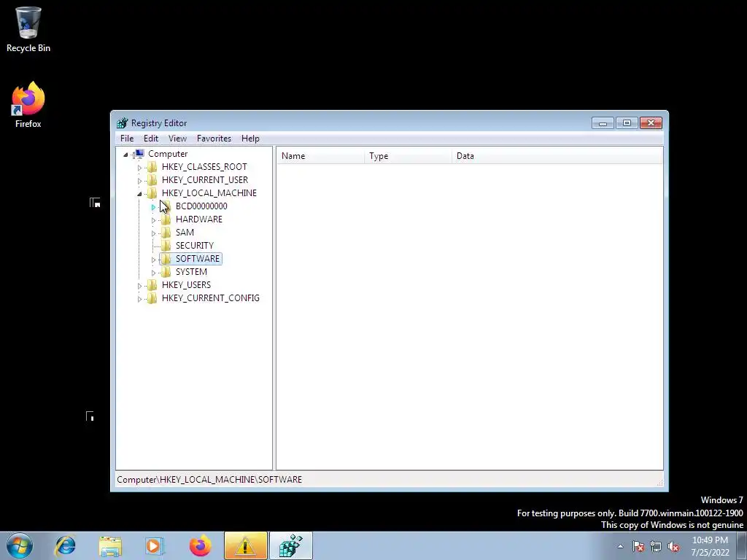Viewport: 747px width, 560px height.
Task: Click the SAM folder icon
Action: pyautogui.click(x=166, y=233)
